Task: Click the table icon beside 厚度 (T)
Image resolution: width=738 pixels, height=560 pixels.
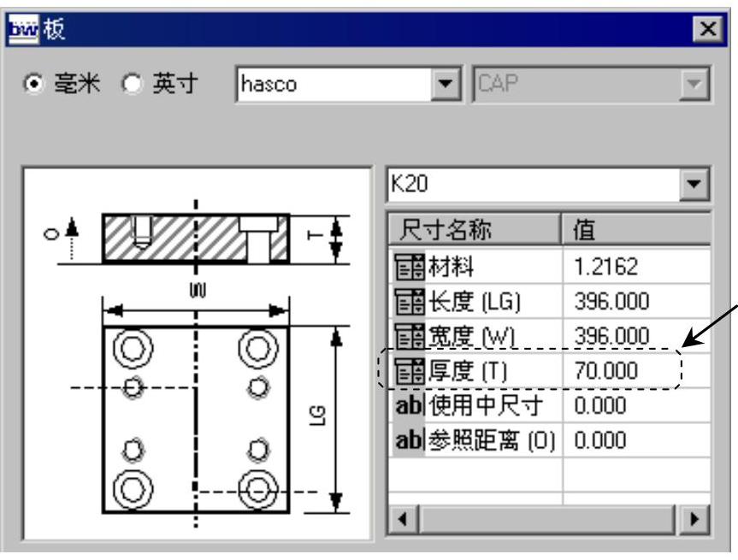Action: pyautogui.click(x=409, y=371)
